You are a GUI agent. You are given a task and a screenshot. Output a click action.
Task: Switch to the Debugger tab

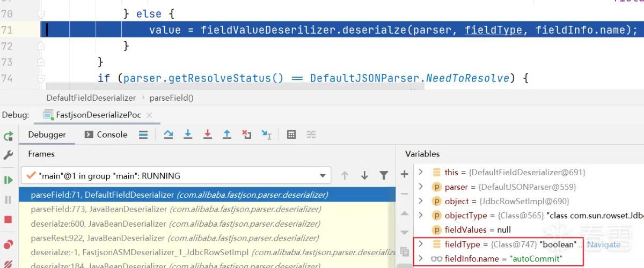pos(47,135)
